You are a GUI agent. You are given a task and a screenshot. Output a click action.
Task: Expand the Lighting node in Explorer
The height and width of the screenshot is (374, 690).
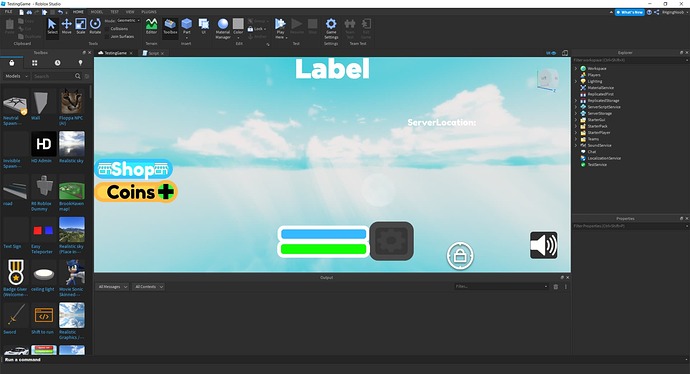pyautogui.click(x=576, y=81)
